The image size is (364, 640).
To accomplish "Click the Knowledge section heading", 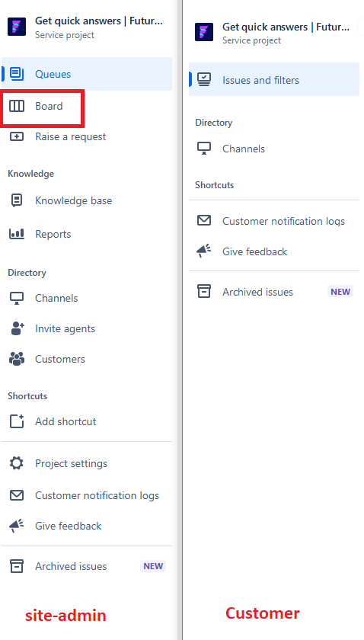I will (x=30, y=174).
